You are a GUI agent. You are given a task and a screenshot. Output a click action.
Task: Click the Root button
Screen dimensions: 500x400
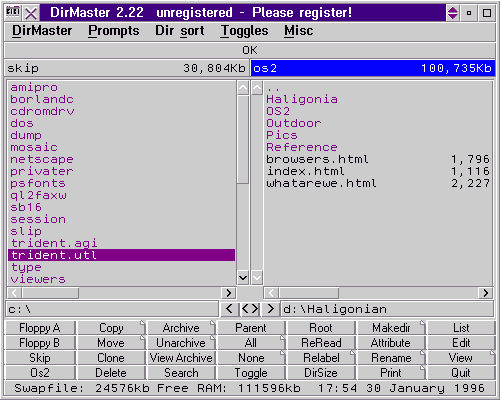pos(321,328)
